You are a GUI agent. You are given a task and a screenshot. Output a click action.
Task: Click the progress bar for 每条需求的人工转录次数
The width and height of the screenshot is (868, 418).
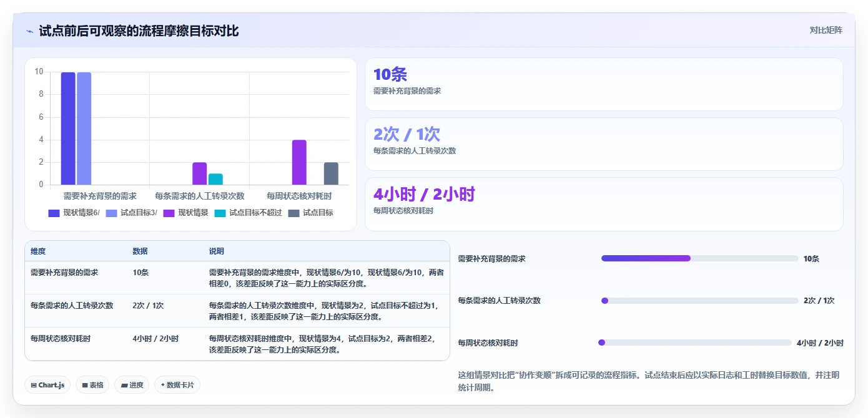[699, 301]
